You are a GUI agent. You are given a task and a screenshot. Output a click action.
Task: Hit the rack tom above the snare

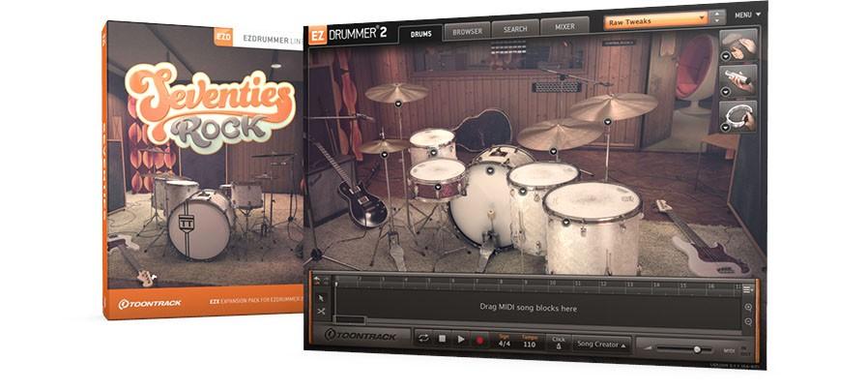432,137
